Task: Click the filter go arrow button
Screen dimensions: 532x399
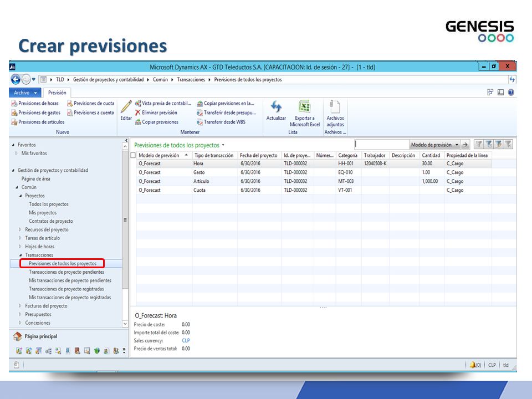Action: pos(465,145)
